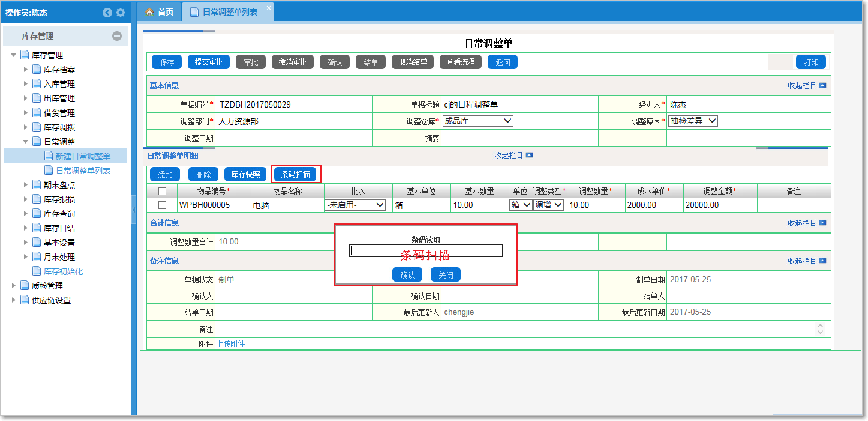Screen dimensions: 868x421
Task: Expand the 入库管理 tree node
Action: coord(26,84)
